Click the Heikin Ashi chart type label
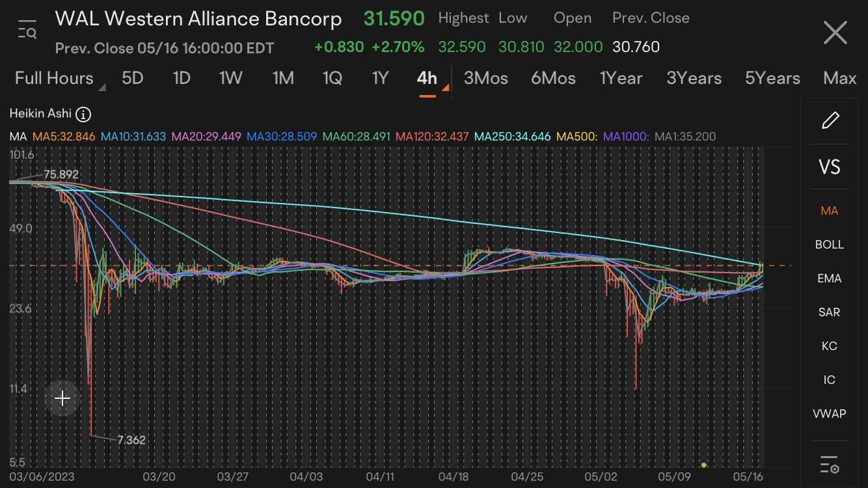This screenshot has width=868, height=488. (x=40, y=114)
